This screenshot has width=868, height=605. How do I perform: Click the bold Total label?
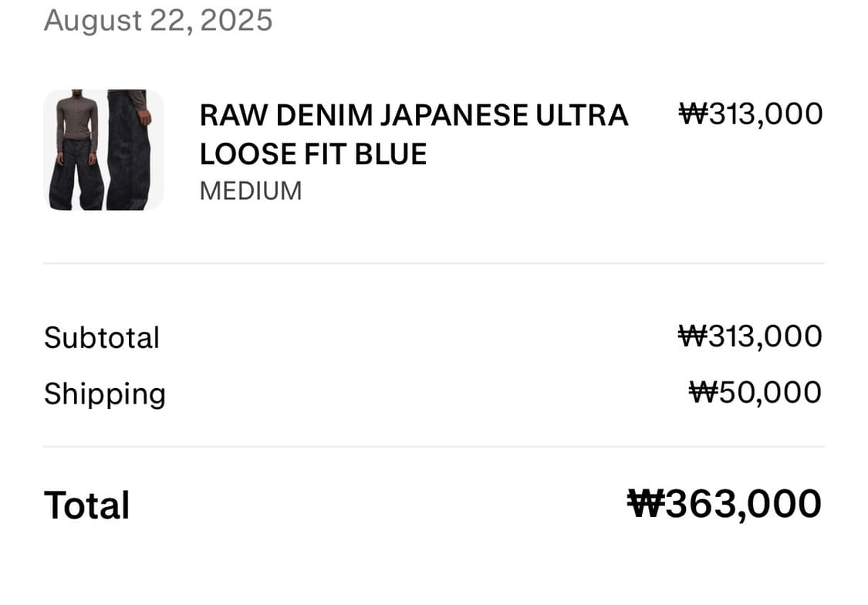tap(87, 505)
